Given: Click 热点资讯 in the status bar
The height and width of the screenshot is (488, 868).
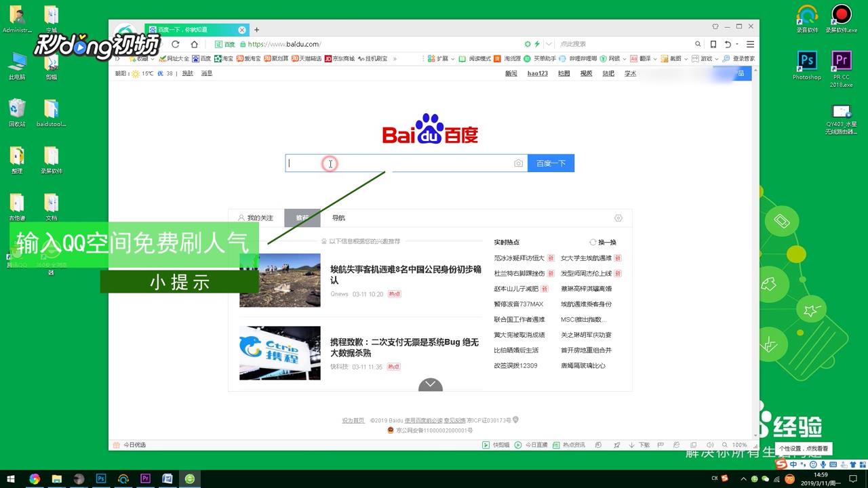Looking at the screenshot, I should pos(569,445).
